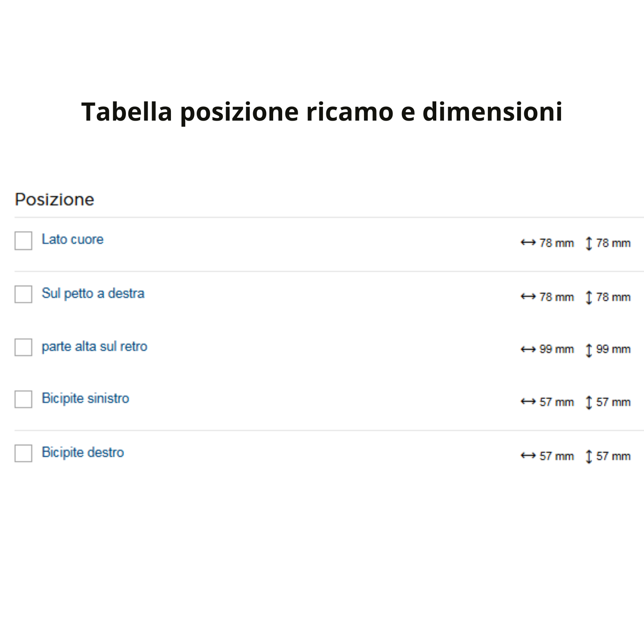Click the Bicipite sinistro label

point(85,399)
